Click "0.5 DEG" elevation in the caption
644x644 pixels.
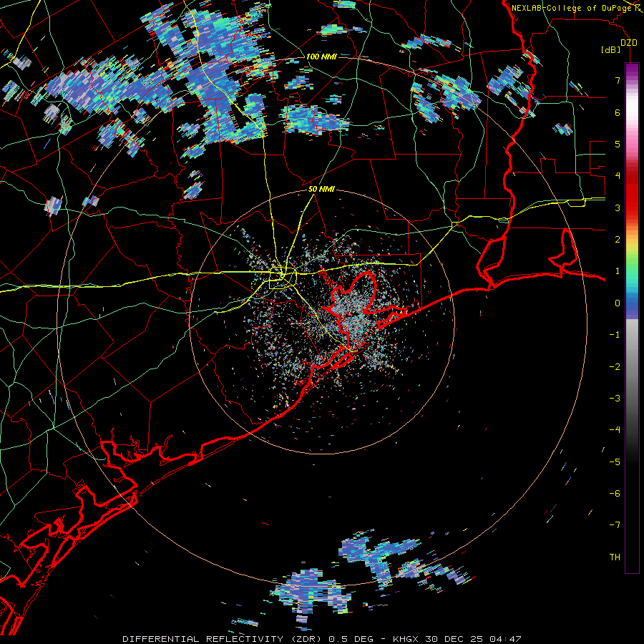pos(351,639)
